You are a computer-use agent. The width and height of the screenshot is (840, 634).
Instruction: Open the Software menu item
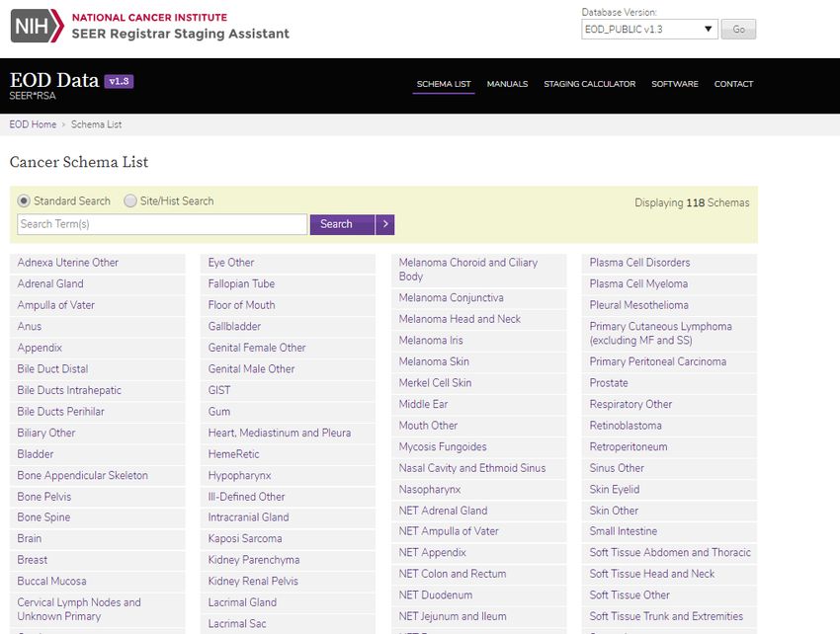(674, 84)
